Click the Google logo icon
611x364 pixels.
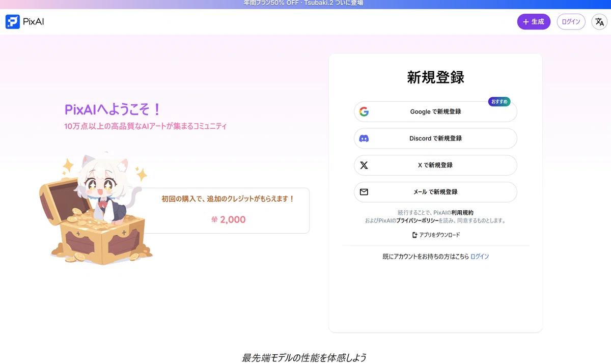pos(364,112)
